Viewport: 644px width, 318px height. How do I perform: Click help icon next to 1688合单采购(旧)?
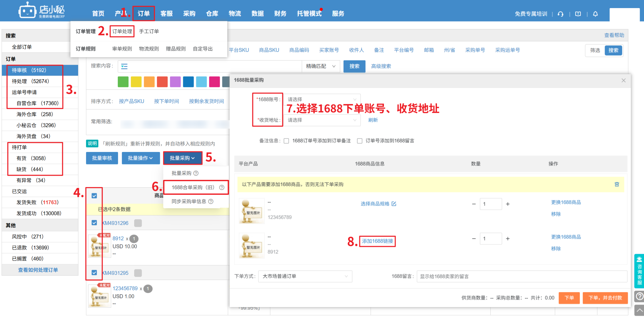coord(222,187)
